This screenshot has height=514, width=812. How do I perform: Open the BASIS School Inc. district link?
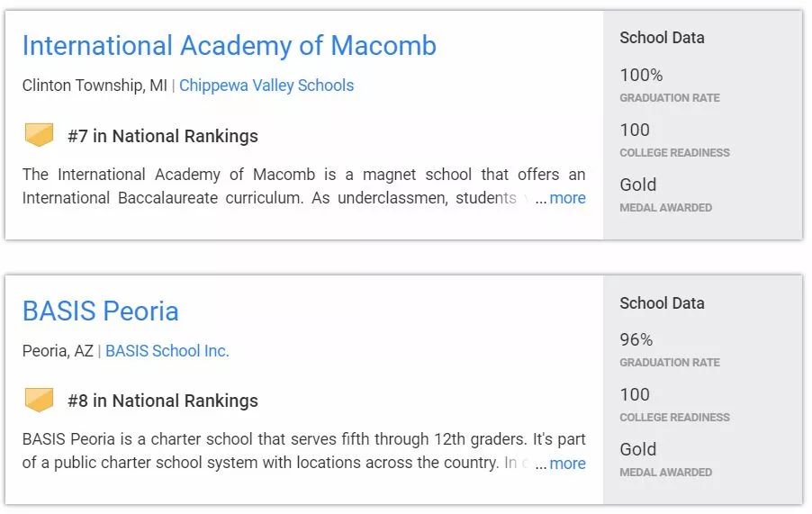click(167, 351)
